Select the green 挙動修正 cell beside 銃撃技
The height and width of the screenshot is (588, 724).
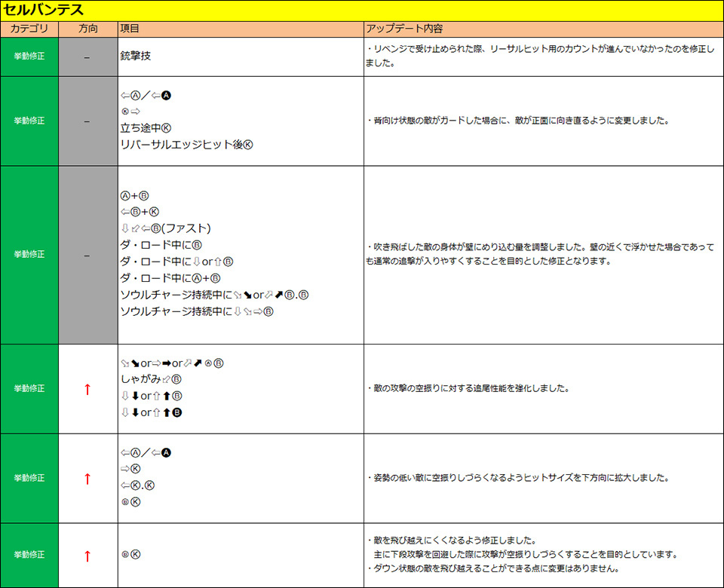click(29, 57)
